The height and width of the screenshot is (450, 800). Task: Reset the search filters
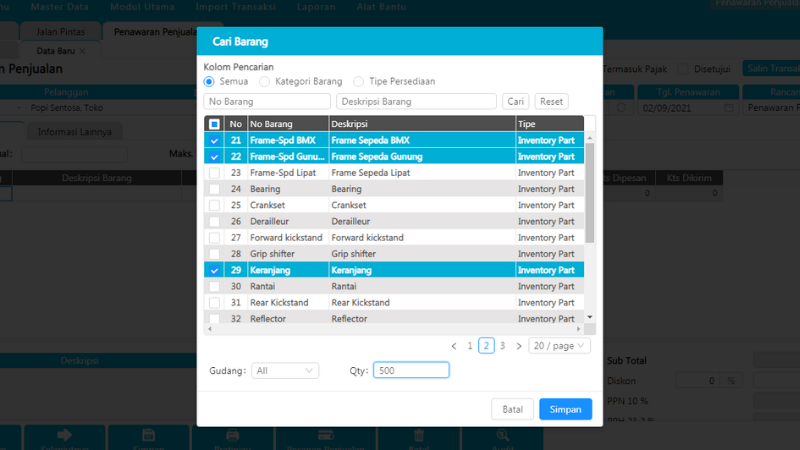pos(552,101)
